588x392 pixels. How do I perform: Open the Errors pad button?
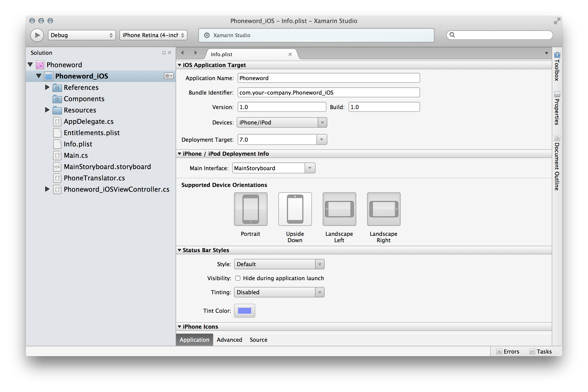(x=508, y=351)
